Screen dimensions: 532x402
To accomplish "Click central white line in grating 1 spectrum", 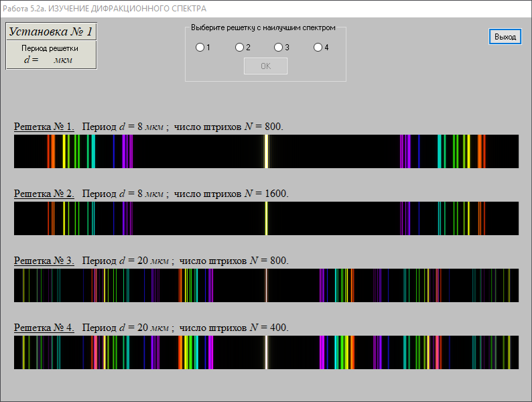I will click(x=267, y=151).
